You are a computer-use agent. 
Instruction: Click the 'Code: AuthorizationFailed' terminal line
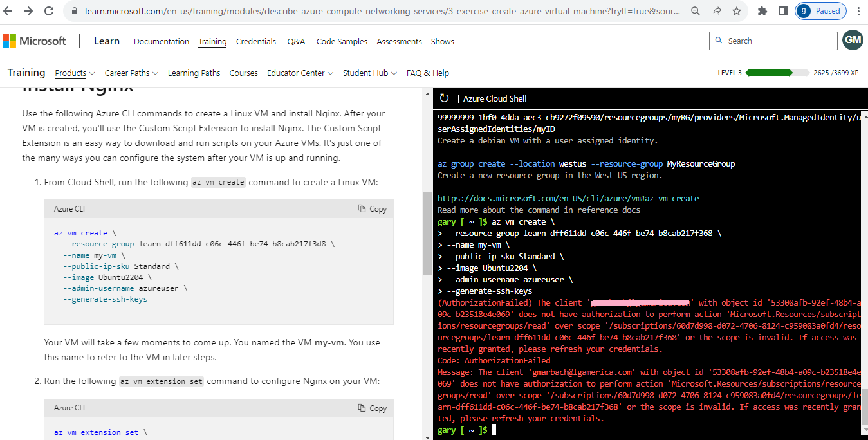click(494, 361)
